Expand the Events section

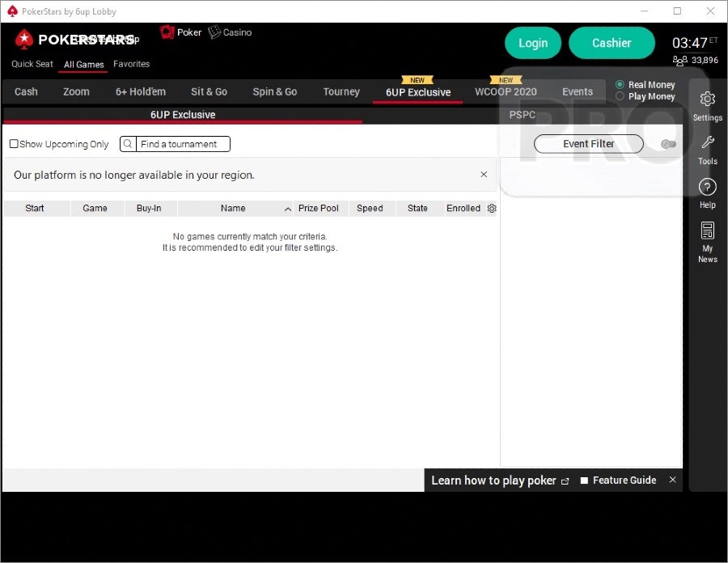[578, 91]
